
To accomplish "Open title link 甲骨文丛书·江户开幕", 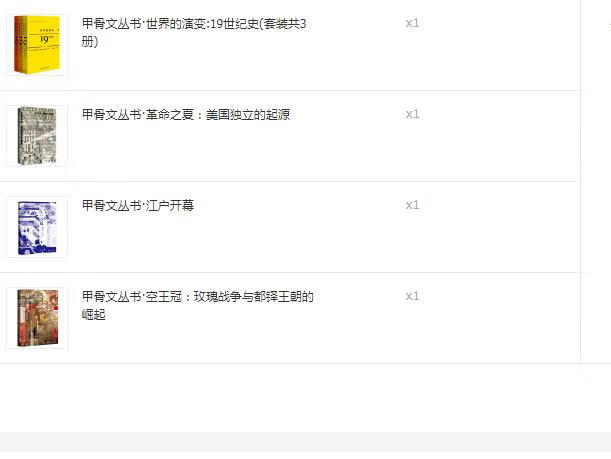I will (x=138, y=205).
